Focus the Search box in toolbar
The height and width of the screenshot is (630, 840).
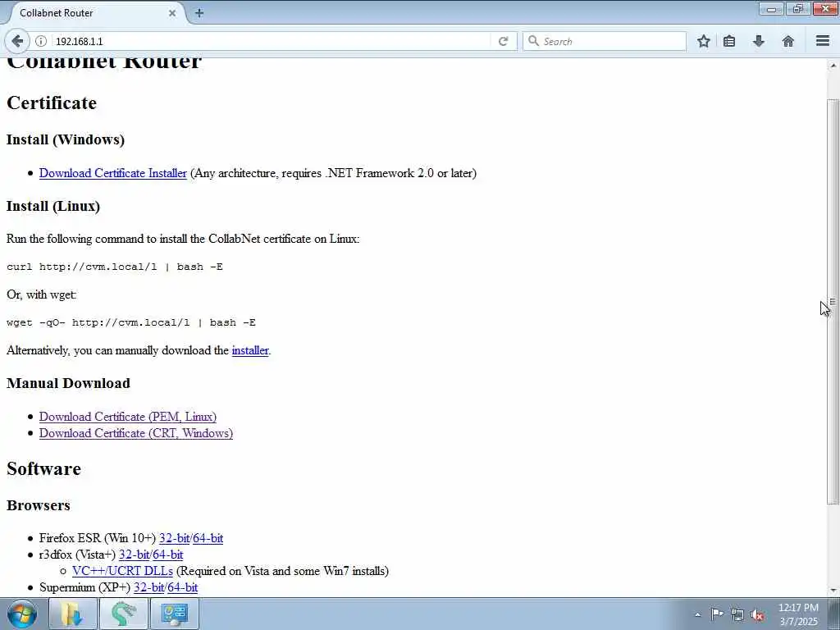pos(605,41)
